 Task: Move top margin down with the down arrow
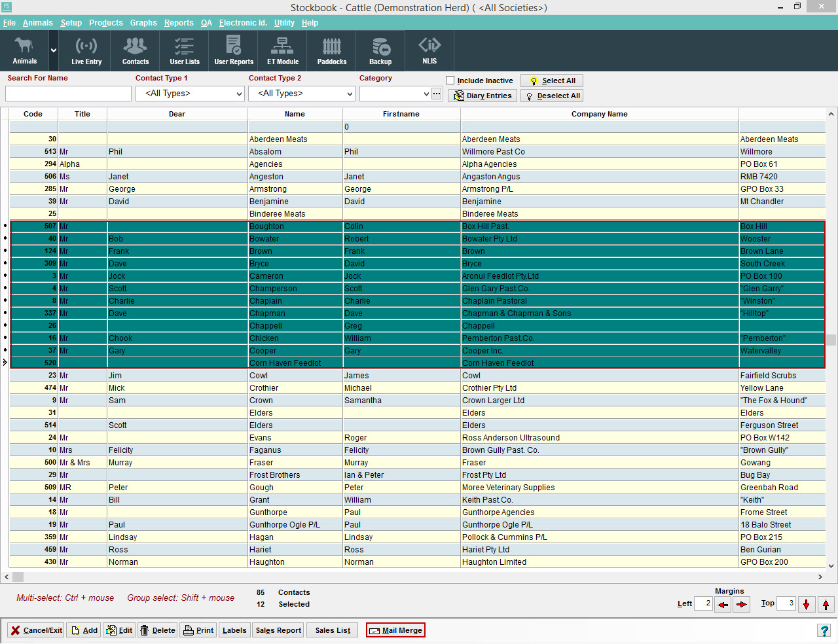(807, 604)
